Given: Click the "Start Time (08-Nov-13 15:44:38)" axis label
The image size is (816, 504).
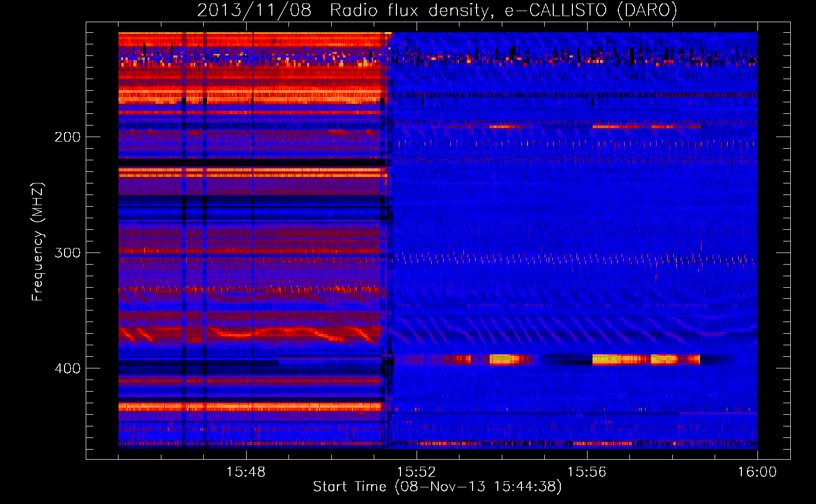Looking at the screenshot, I should [x=437, y=487].
